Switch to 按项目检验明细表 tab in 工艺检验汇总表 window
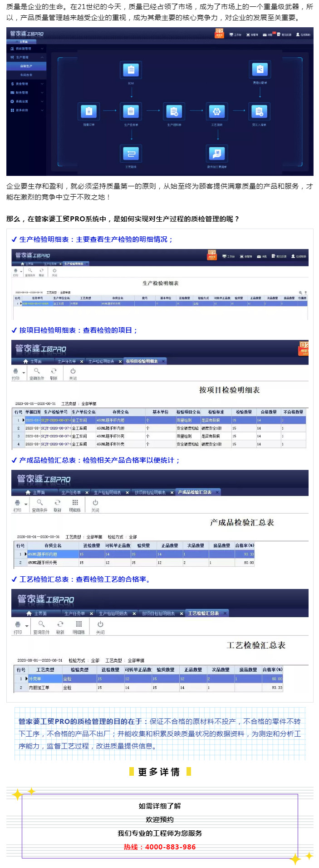Viewport: 319px width, 868px height. [x=158, y=614]
